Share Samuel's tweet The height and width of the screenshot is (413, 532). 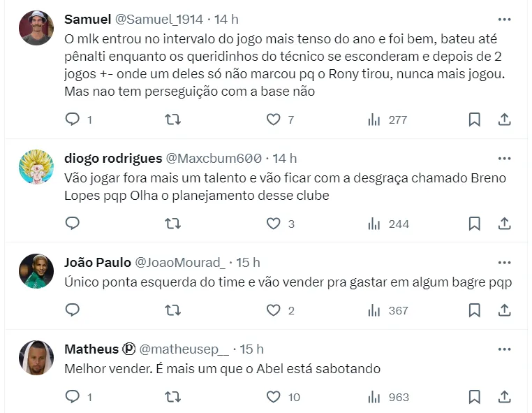[x=504, y=120]
